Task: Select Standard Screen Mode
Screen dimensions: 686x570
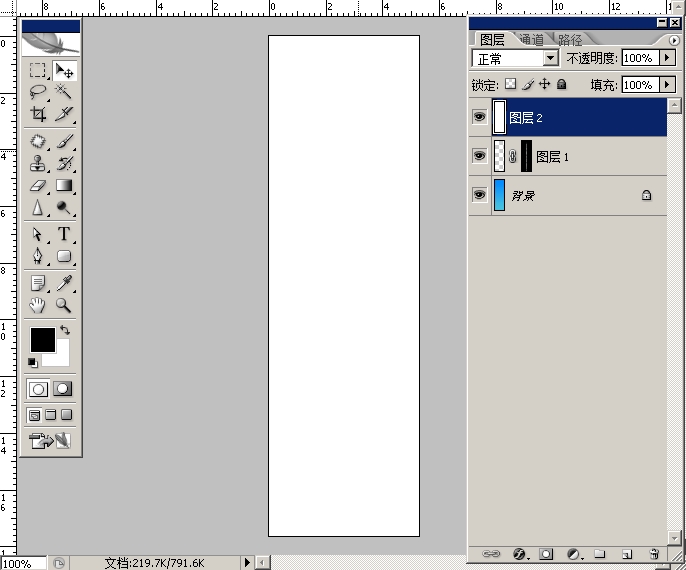Action: 34,415
